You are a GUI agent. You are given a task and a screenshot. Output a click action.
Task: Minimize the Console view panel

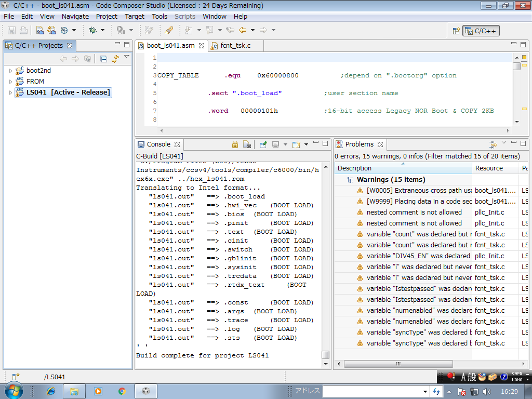316,142
